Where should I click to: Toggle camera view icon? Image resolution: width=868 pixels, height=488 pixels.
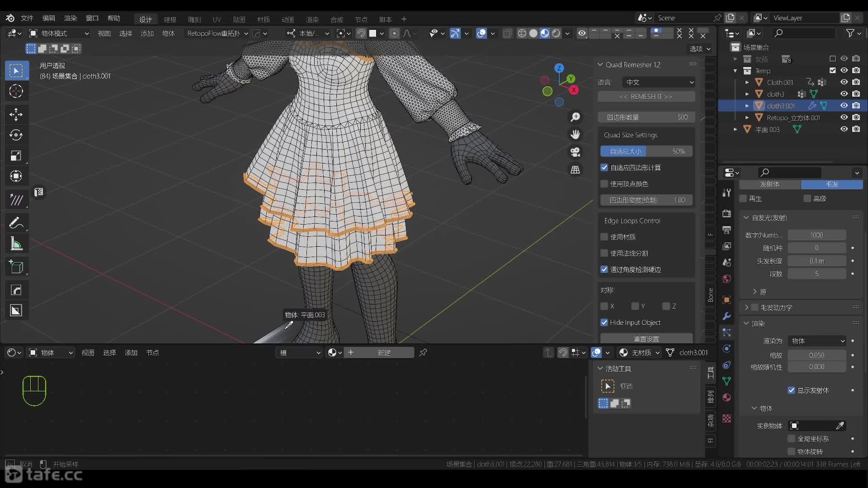click(x=576, y=152)
